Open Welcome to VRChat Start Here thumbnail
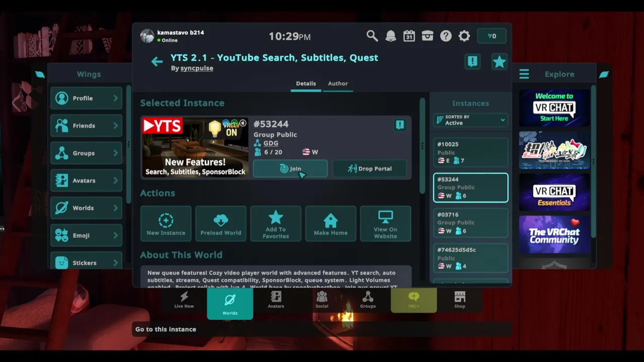This screenshot has height=362, width=644. 554,108
